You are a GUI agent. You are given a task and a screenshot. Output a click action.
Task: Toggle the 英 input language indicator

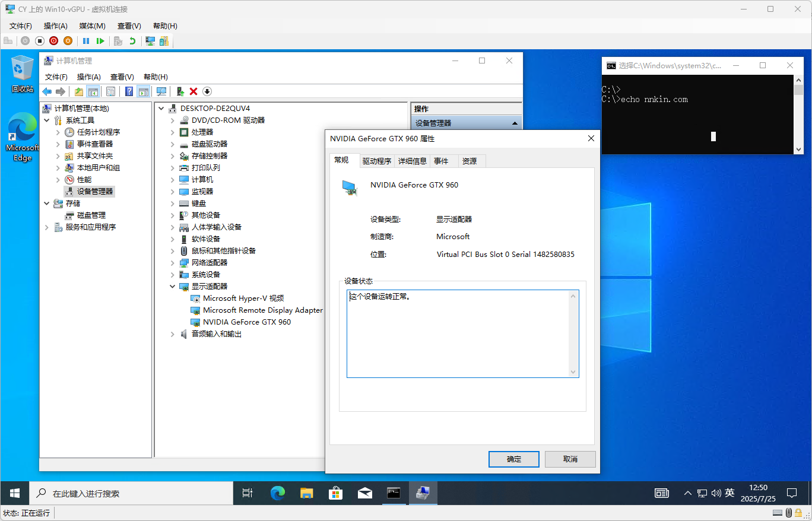(729, 493)
